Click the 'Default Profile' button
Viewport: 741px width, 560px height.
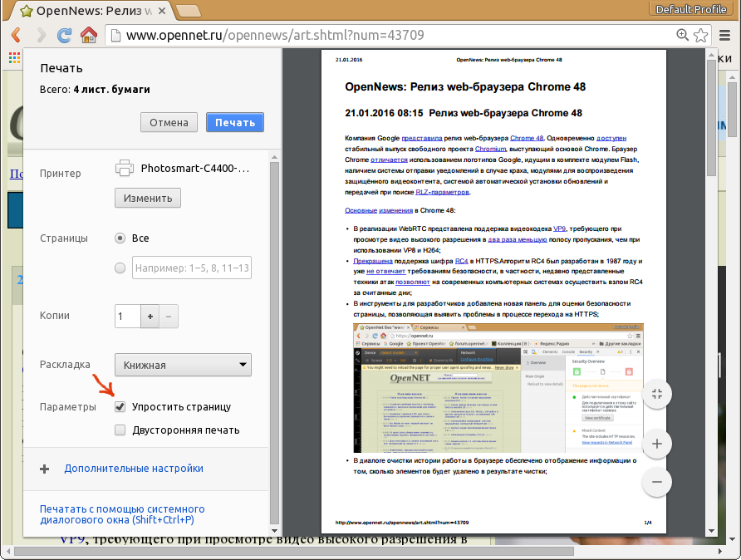click(x=690, y=9)
